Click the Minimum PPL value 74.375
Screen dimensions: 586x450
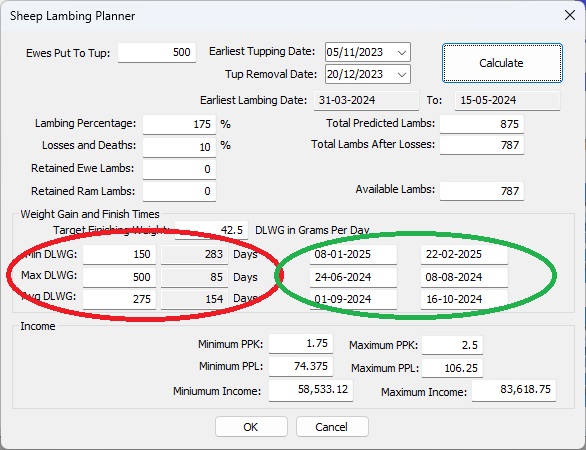[301, 366]
